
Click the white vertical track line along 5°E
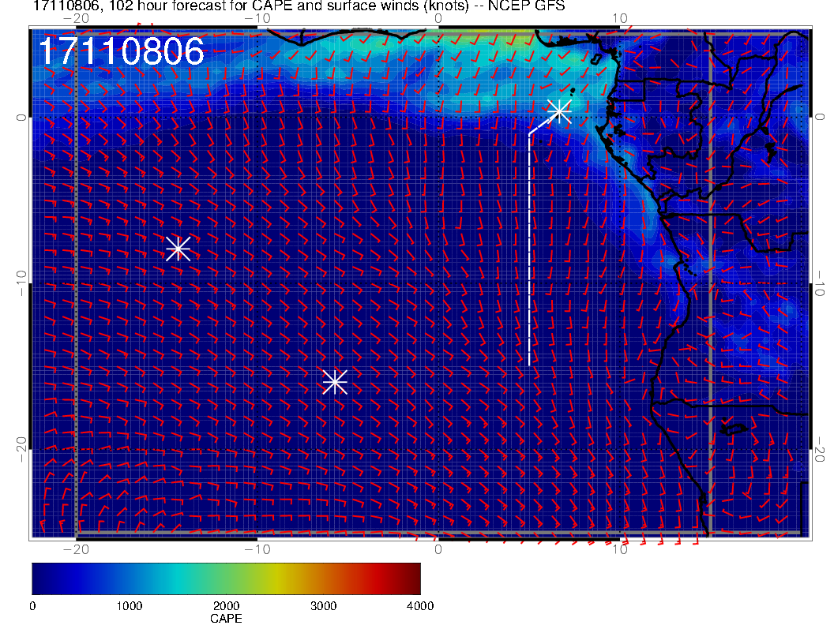(x=529, y=249)
